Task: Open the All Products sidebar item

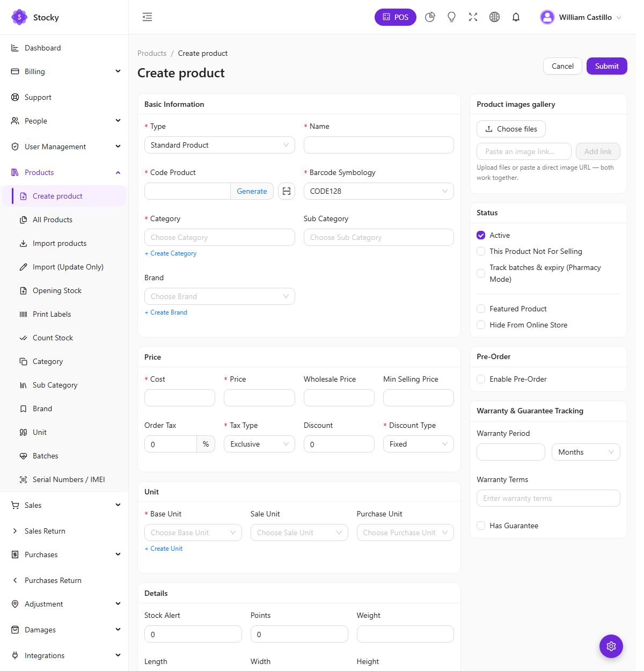Action: tap(64, 220)
